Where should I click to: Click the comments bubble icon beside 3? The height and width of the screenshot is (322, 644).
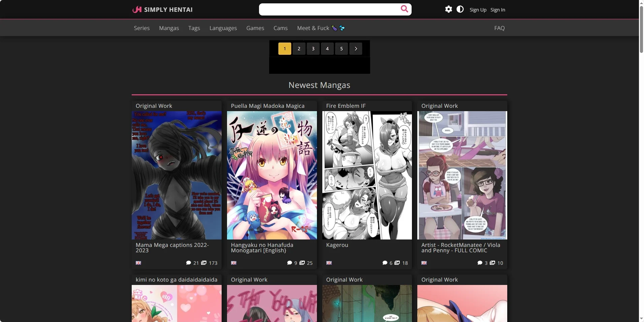point(480,263)
